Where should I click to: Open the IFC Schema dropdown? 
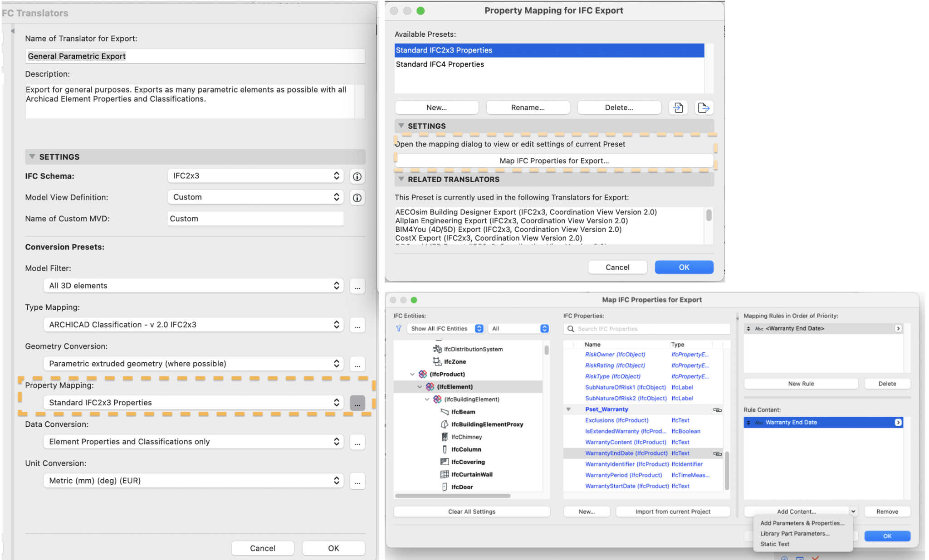255,176
